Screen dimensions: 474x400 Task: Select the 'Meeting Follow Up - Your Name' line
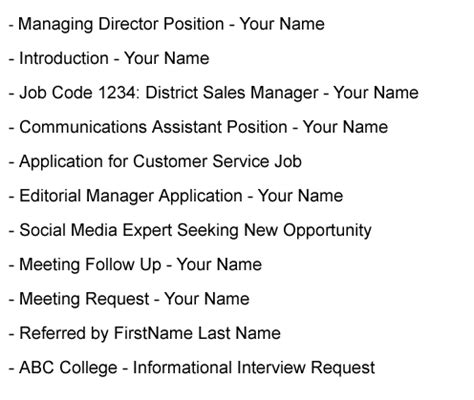[x=135, y=265]
